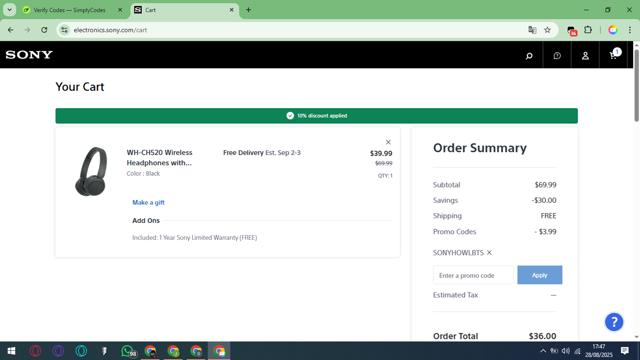The height and width of the screenshot is (360, 640).
Task: Focus the Enter a promo code field
Action: (x=473, y=275)
